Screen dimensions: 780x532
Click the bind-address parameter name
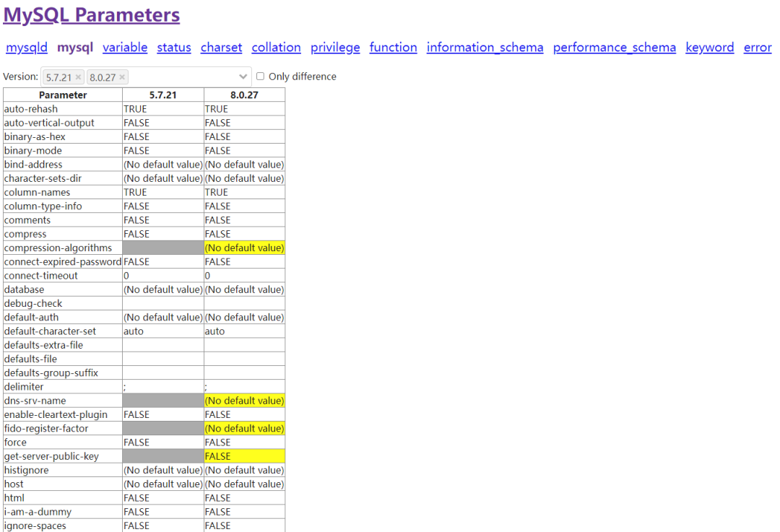[x=33, y=165]
